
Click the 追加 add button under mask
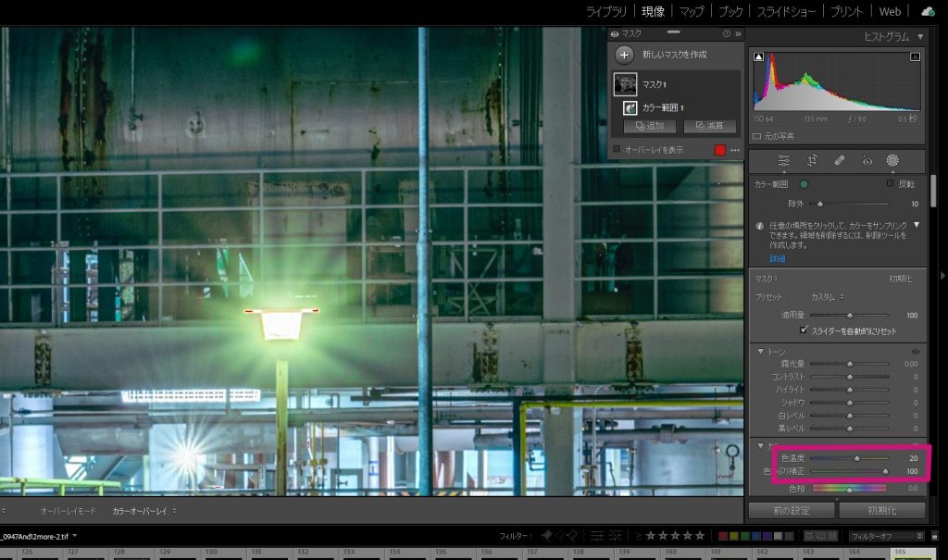coord(649,126)
